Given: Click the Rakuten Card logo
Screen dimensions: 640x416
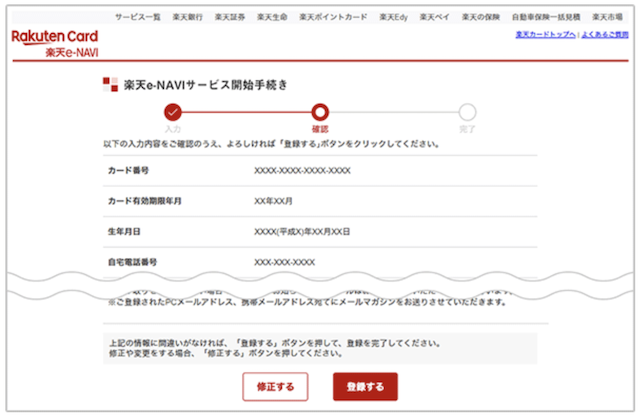Looking at the screenshot, I should pyautogui.click(x=55, y=37).
